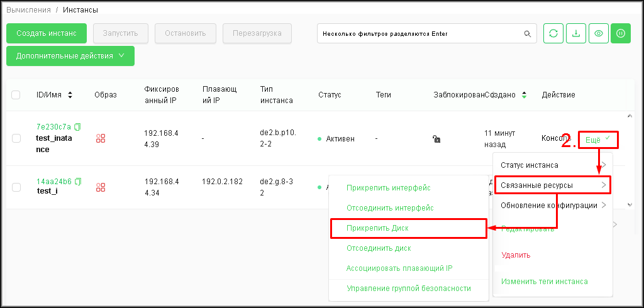Click search magnifier icon in filter field
Screen dimensions: 644x308
click(528, 33)
